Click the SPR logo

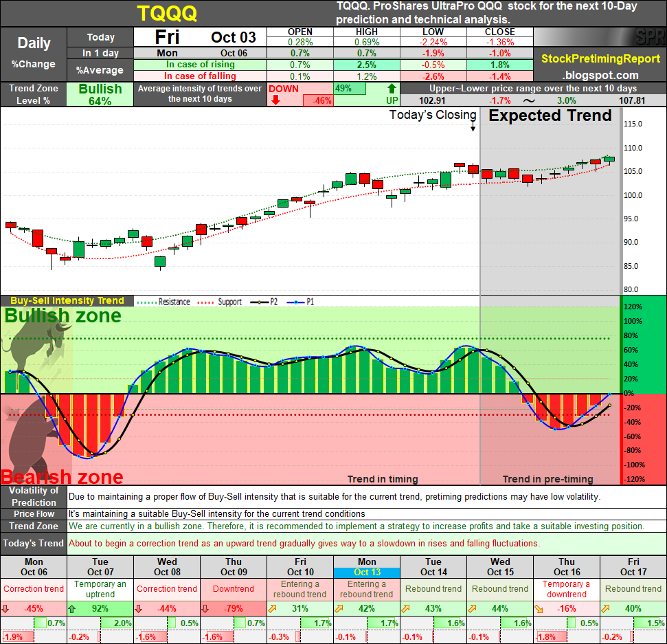pos(650,37)
